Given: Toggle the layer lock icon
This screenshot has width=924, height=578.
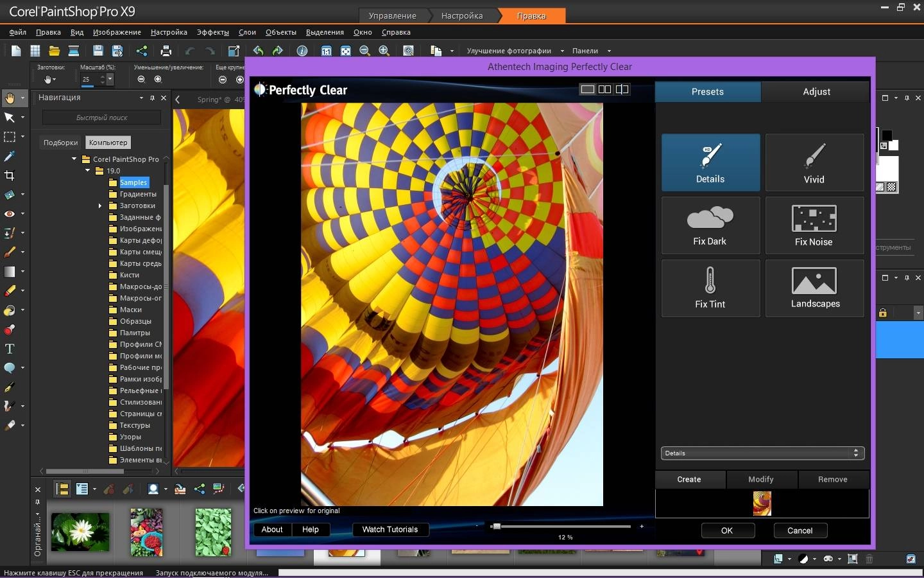Looking at the screenshot, I should click(x=883, y=313).
